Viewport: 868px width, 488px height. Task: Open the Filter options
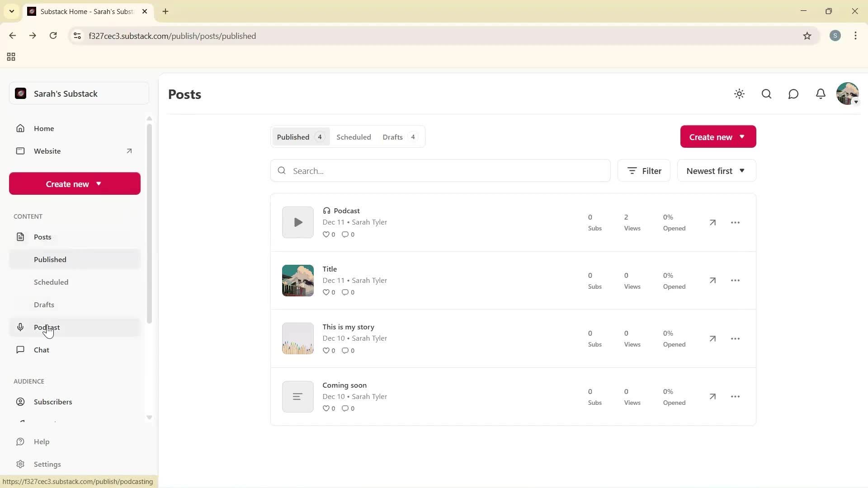tap(644, 170)
